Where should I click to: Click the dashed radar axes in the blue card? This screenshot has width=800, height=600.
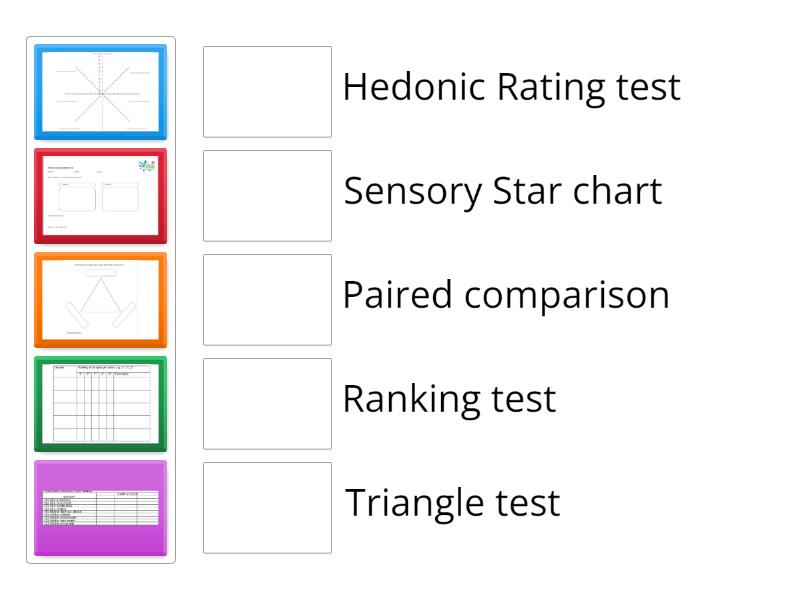tap(100, 92)
